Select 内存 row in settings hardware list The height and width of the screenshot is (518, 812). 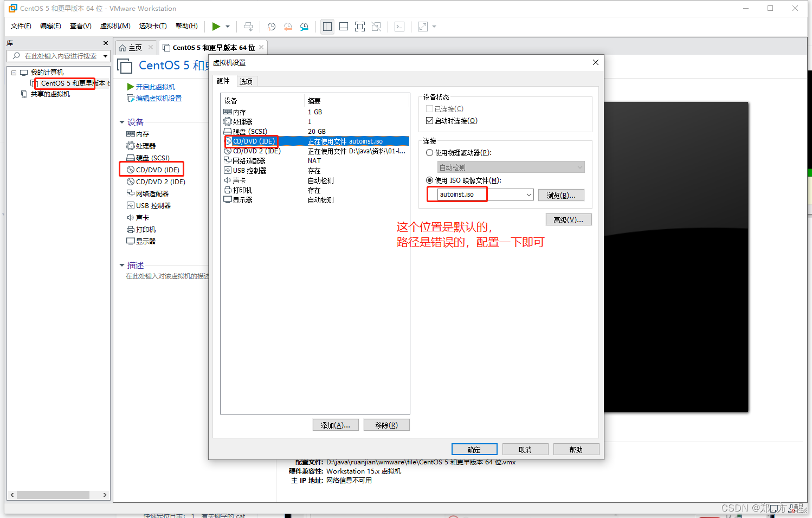point(315,112)
